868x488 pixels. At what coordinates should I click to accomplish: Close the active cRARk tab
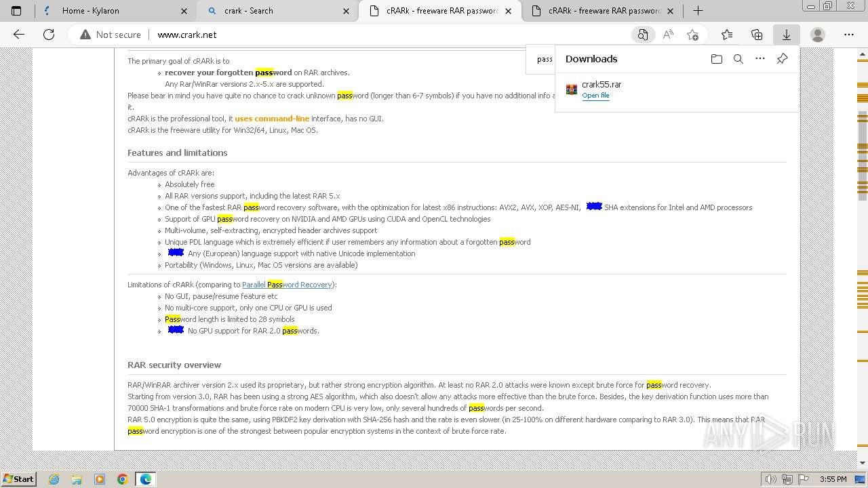pyautogui.click(x=509, y=11)
